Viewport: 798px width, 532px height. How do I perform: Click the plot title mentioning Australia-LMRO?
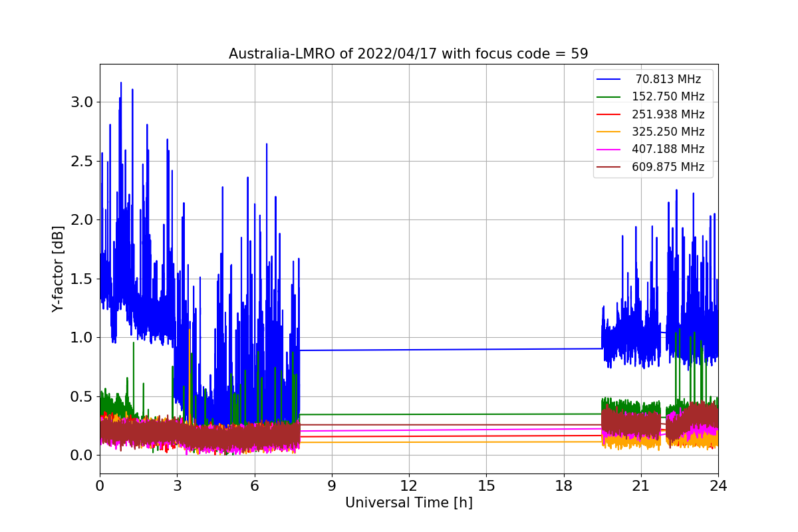click(x=408, y=54)
